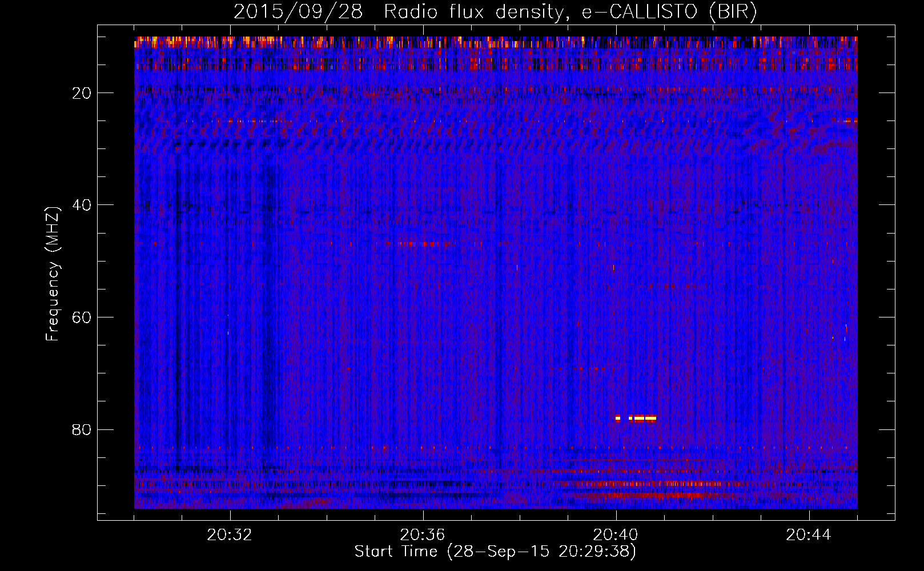The width and height of the screenshot is (924, 571).
Task: Click the 20 MHz frequency tick label
Action: [82, 93]
